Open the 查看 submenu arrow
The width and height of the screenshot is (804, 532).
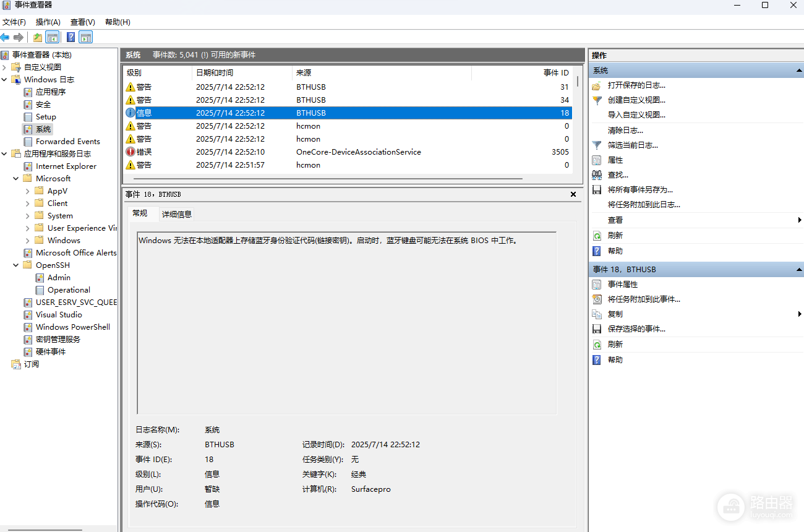click(x=800, y=220)
